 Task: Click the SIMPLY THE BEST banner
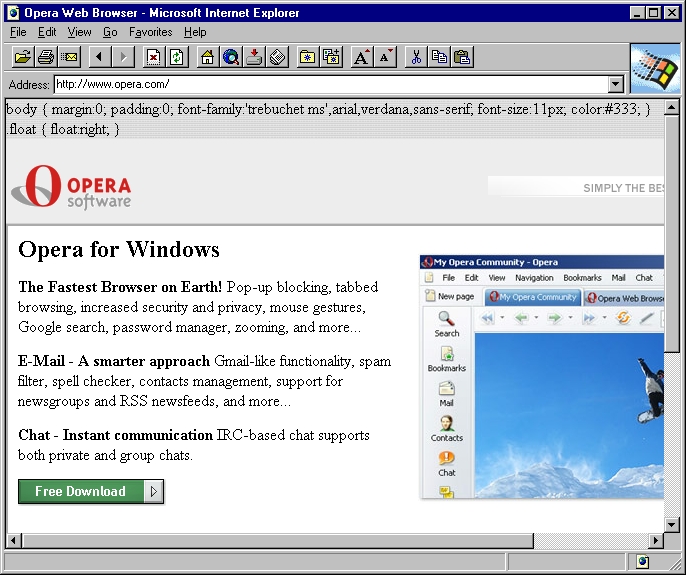[576, 187]
